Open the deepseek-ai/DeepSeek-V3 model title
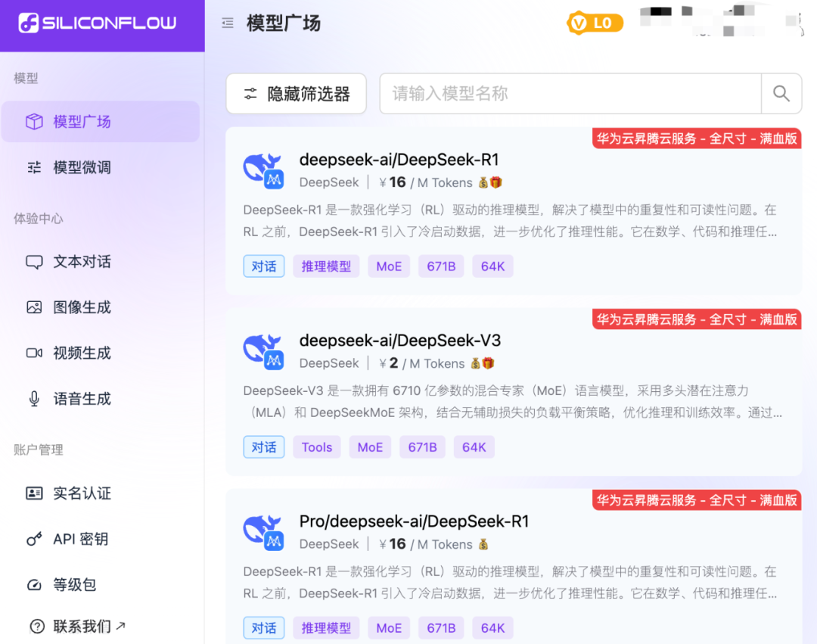Viewport: 817px width, 644px height. click(400, 341)
